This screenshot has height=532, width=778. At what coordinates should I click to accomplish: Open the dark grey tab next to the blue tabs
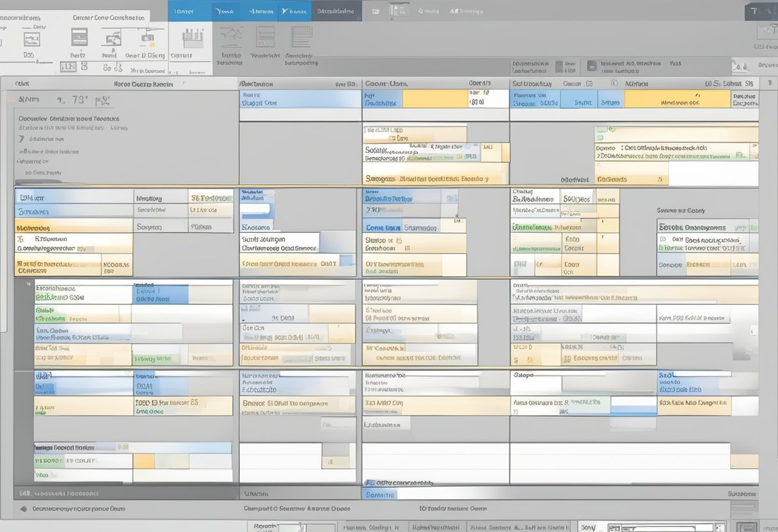[337, 11]
